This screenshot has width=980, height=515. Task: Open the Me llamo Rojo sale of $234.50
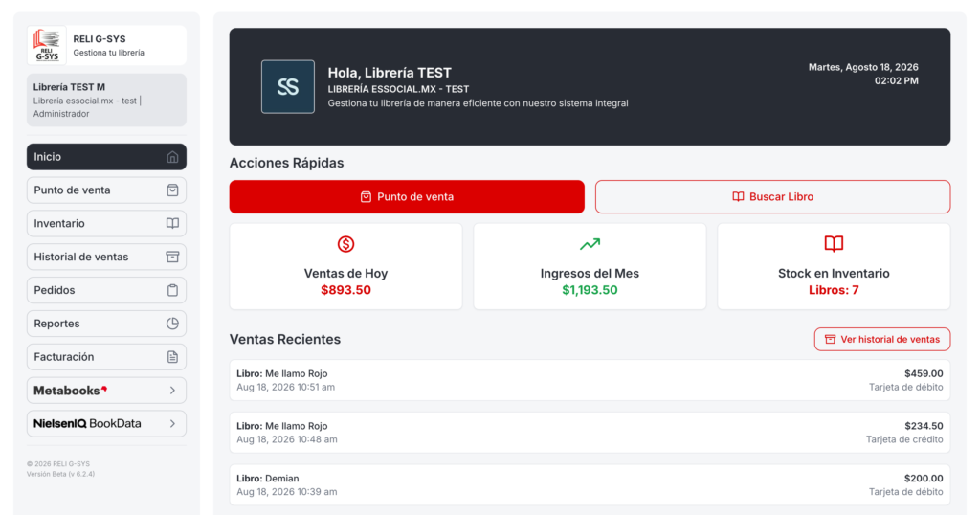tap(590, 433)
